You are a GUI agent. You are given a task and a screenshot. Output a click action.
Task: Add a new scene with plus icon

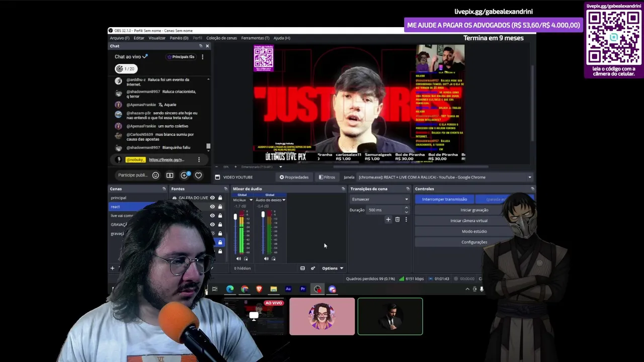[x=112, y=268]
